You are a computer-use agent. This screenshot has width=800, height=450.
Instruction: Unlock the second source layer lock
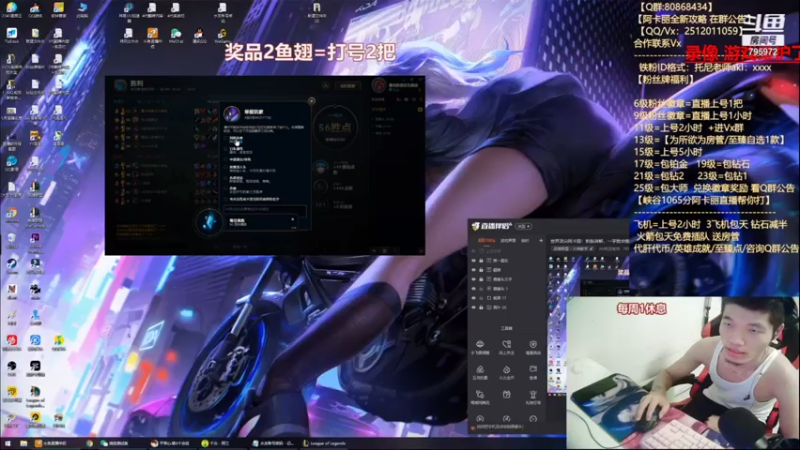[481, 270]
